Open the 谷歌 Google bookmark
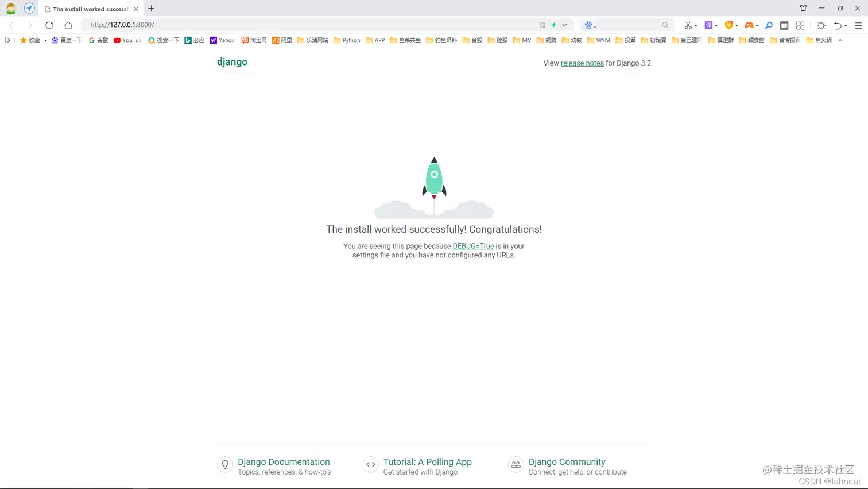Screen dimensions: 868x489 pyautogui.click(x=98, y=40)
